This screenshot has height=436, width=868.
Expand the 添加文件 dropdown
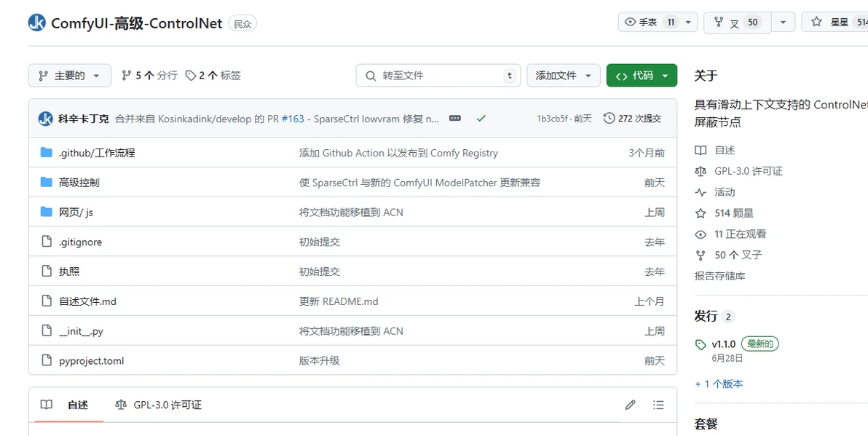click(x=564, y=76)
